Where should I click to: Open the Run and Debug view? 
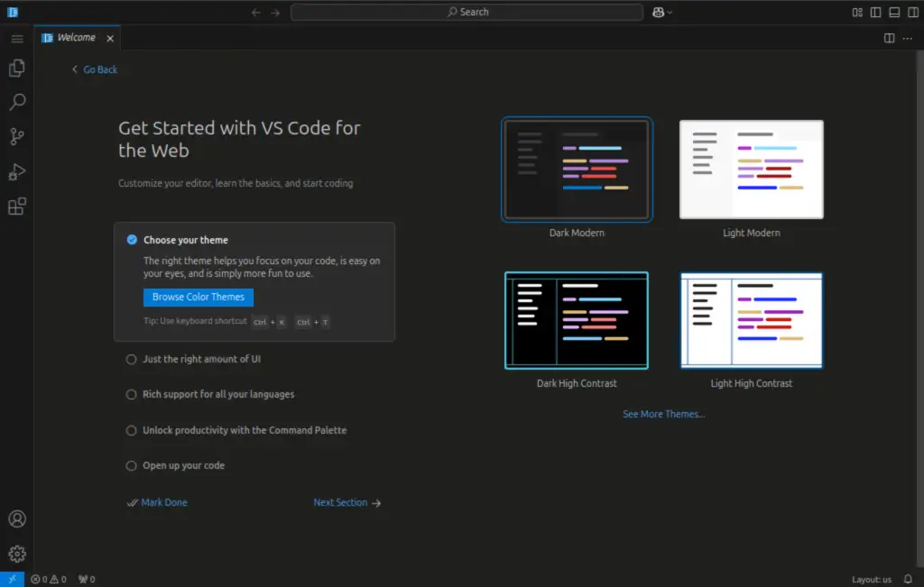tap(16, 171)
